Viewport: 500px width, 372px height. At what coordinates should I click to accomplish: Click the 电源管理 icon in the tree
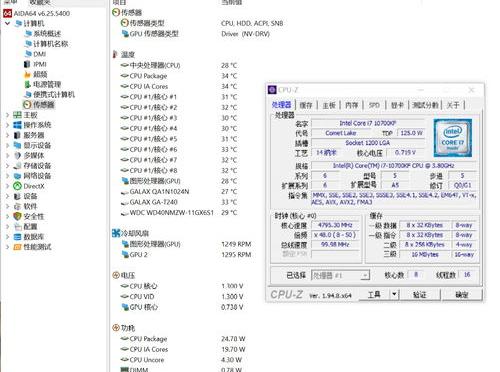tap(28, 84)
